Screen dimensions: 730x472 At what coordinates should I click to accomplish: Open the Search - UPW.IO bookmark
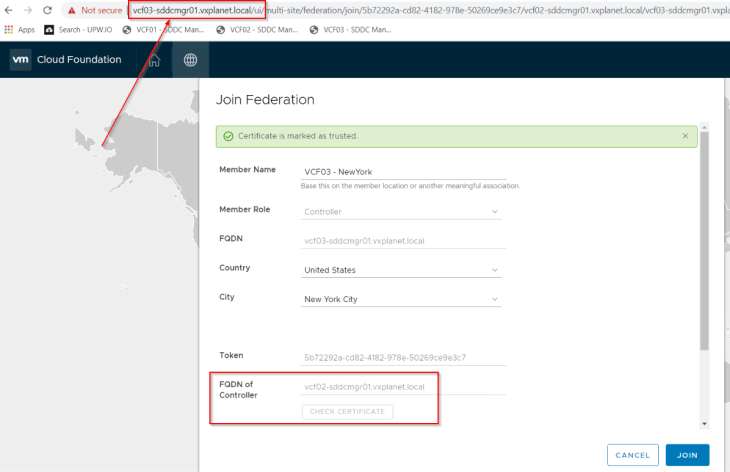pyautogui.click(x=78, y=30)
